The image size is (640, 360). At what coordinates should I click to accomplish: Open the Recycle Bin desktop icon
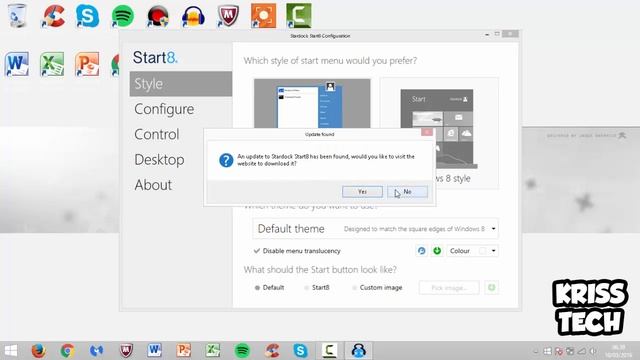pyautogui.click(x=17, y=16)
